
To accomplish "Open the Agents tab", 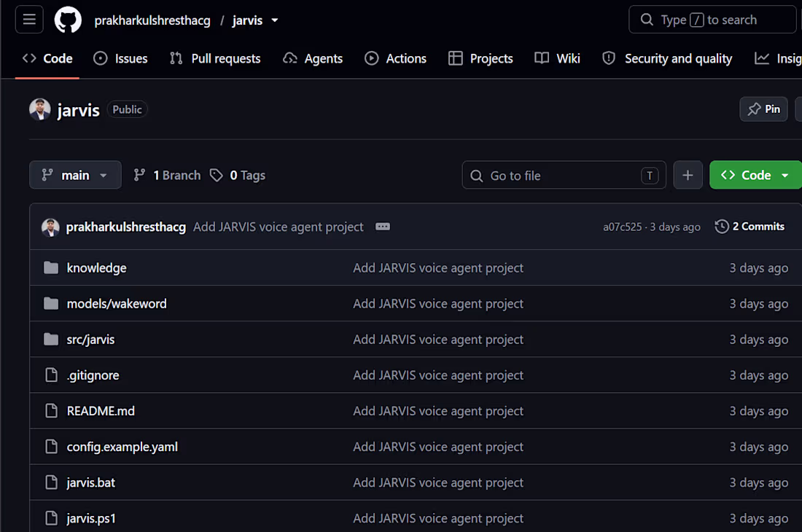I will pyautogui.click(x=313, y=59).
